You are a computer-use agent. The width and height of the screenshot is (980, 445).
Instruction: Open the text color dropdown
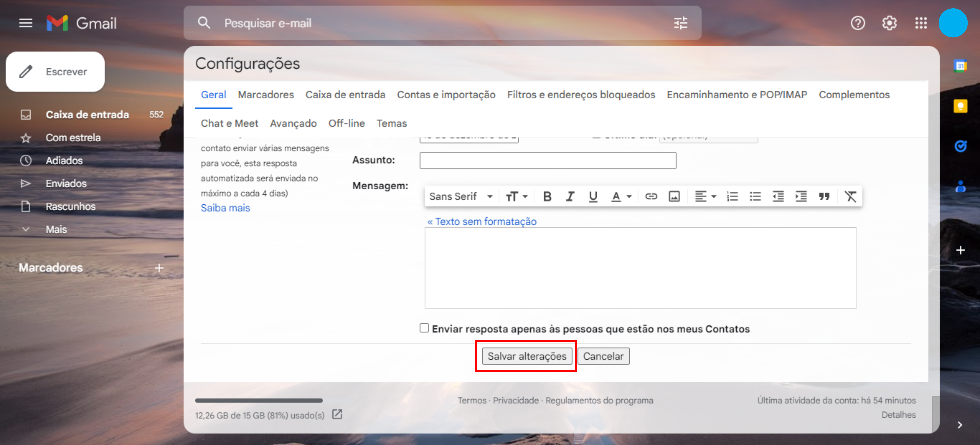(621, 196)
